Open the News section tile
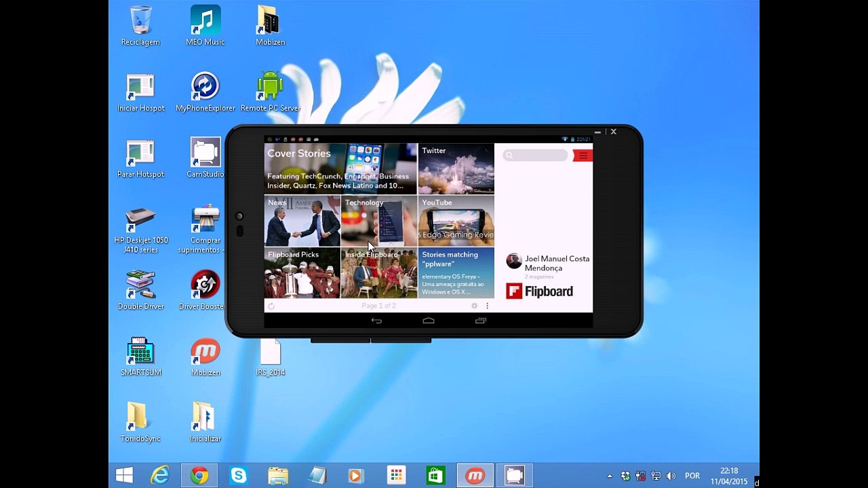This screenshot has width=868, height=488. pos(302,221)
